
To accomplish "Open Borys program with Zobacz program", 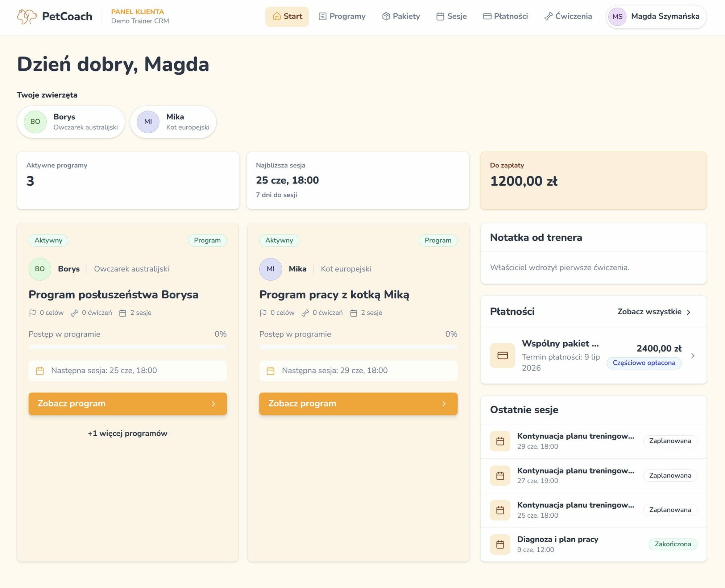I will click(128, 404).
